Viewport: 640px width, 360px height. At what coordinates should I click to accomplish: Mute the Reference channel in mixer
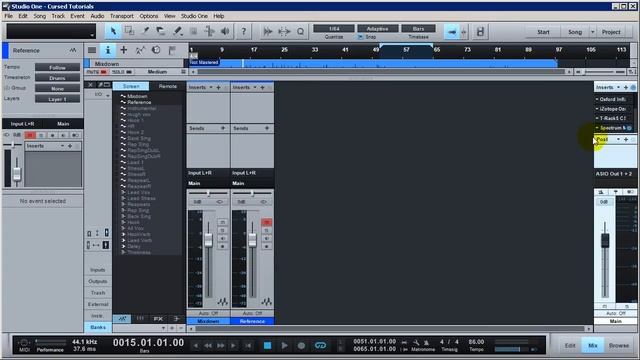pos(267,222)
